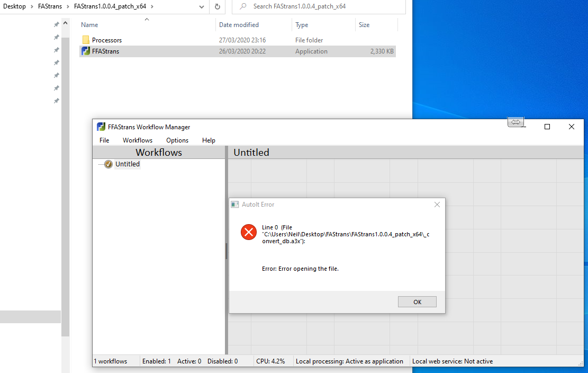Viewport: 588px width, 373px height.
Task: Open the Workflows menu
Action: point(138,140)
